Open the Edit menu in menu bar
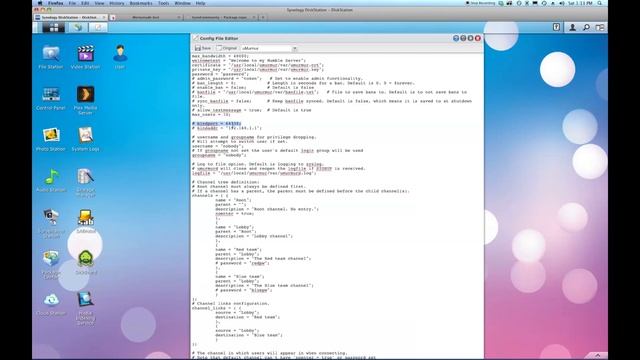The width and height of the screenshot is (640, 360). coord(85,3)
